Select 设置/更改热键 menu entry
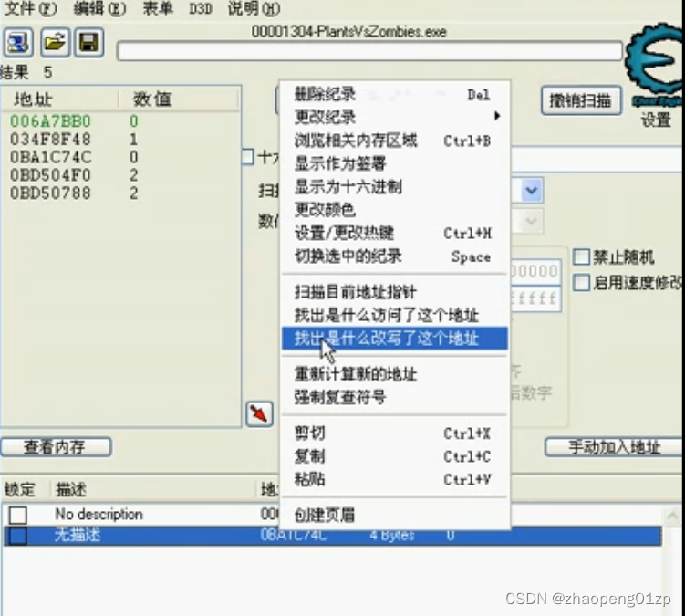685x616 pixels. click(x=395, y=233)
